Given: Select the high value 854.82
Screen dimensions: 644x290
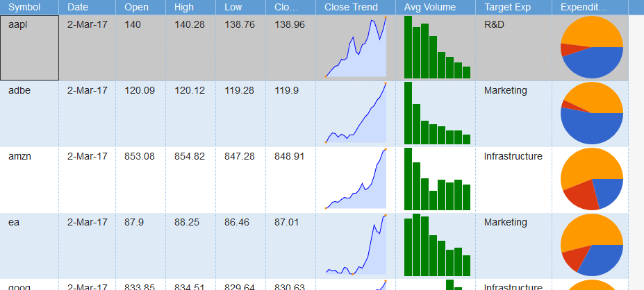Looking at the screenshot, I should coord(190,156).
